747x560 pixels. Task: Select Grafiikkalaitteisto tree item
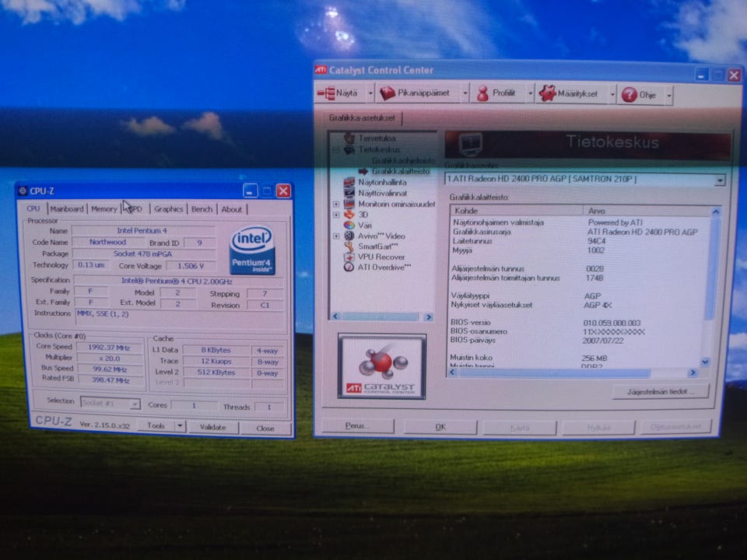(x=400, y=171)
